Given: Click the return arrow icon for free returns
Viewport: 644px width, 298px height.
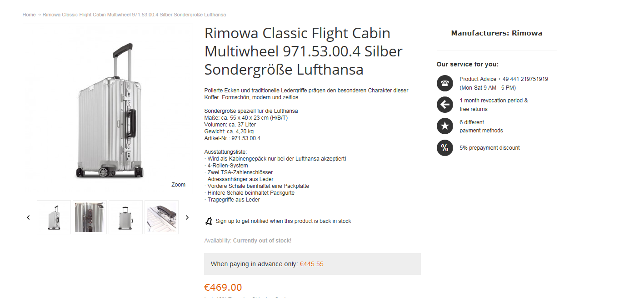Looking at the screenshot, I should click(444, 105).
